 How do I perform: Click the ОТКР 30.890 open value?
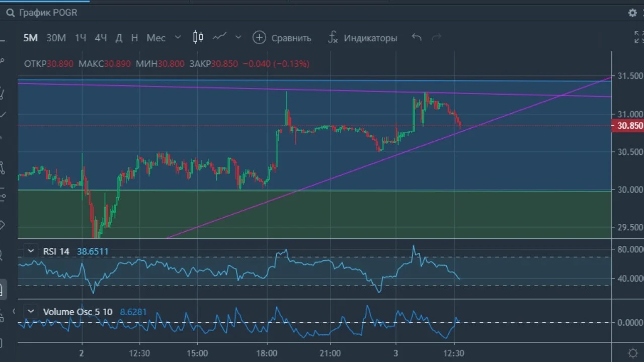pos(49,64)
